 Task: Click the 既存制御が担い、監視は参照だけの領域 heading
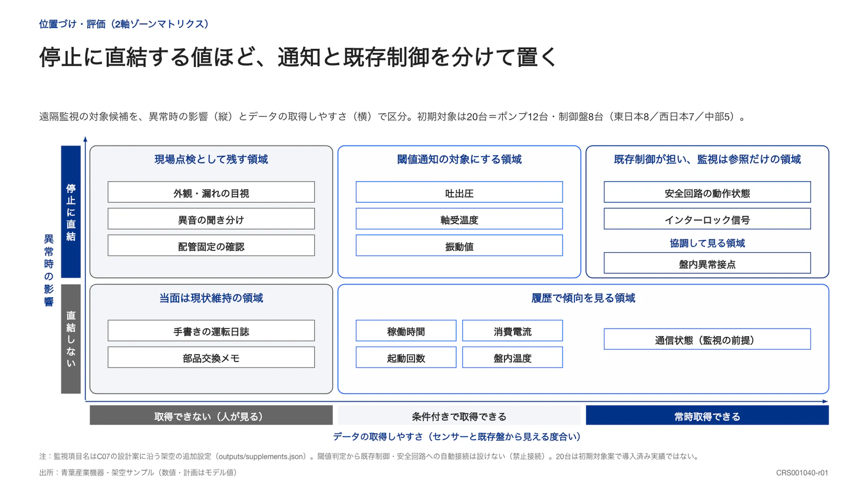pyautogui.click(x=707, y=159)
